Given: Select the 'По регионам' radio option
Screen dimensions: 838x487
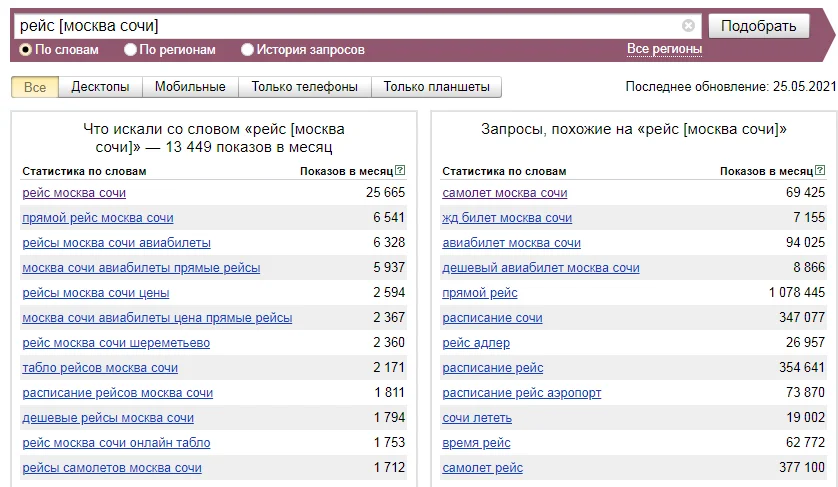Looking at the screenshot, I should 130,50.
